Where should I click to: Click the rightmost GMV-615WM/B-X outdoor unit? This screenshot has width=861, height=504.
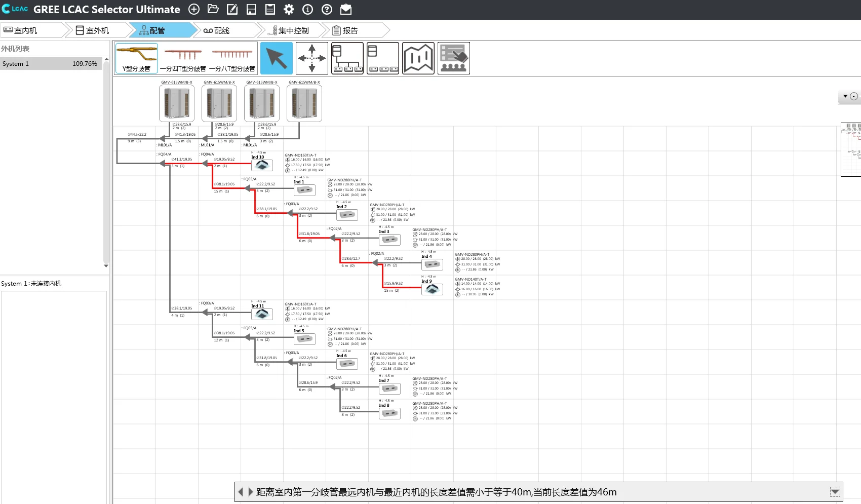coord(304,103)
